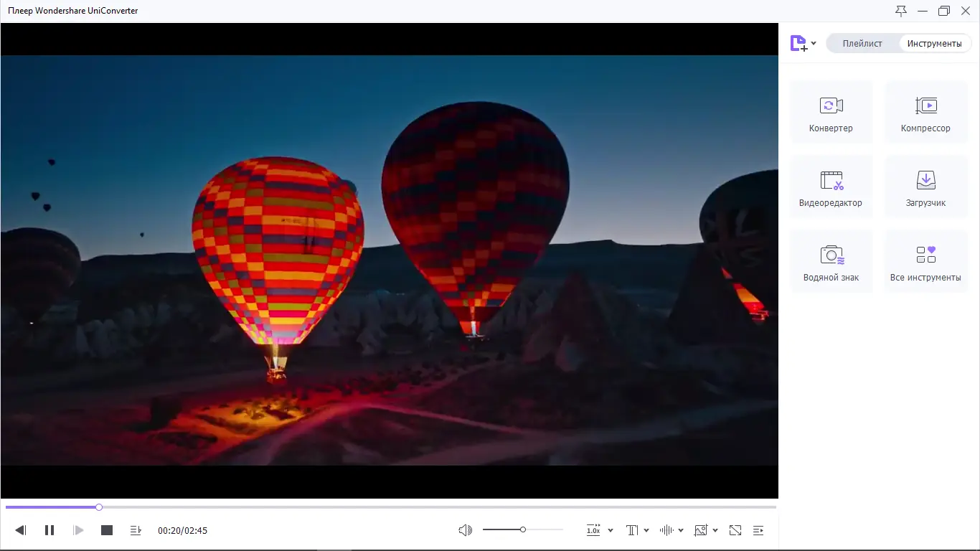The image size is (980, 551).
Task: Expand the playback speed dropdown arrow
Action: (611, 531)
